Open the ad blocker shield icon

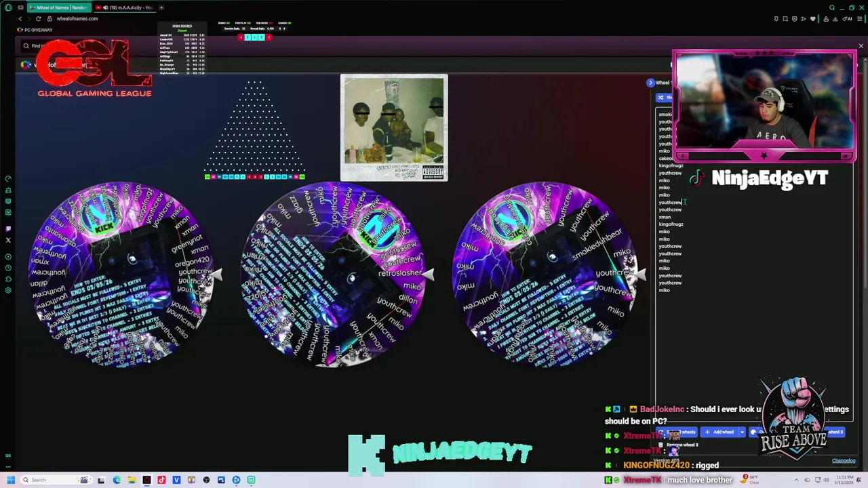point(794,18)
